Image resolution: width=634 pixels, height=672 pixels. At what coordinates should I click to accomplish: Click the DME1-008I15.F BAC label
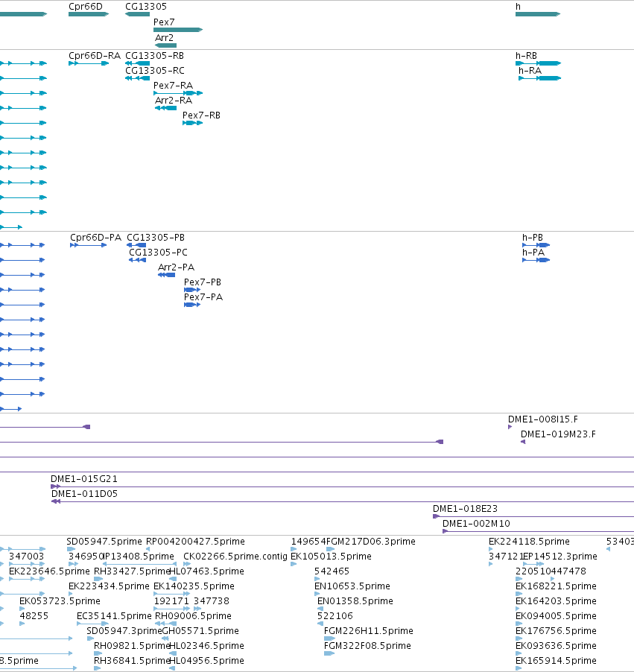point(542,419)
